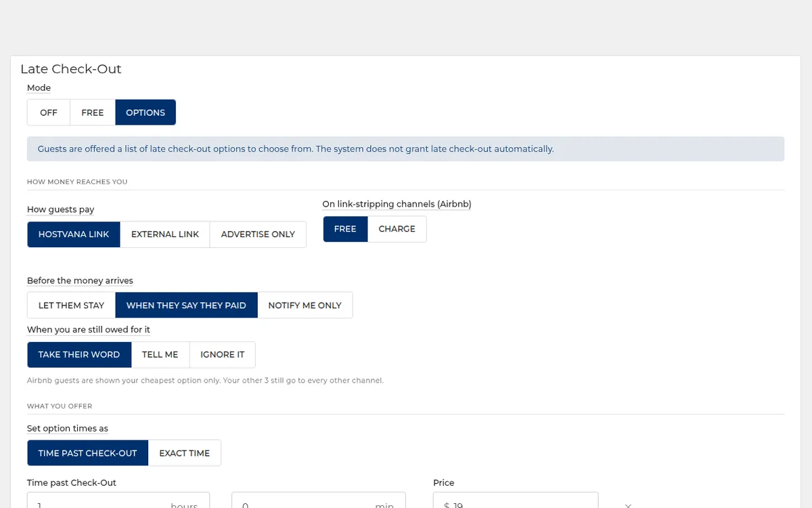Set option times as TIME PAST CHECK-OUT
Screen dimensions: 812x508
click(88, 453)
